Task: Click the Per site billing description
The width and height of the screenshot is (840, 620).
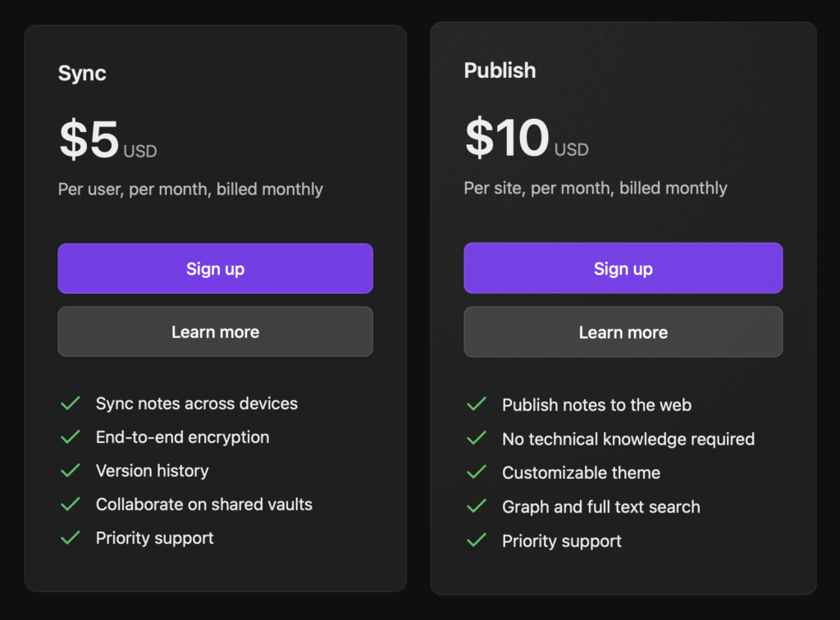Action: click(596, 188)
